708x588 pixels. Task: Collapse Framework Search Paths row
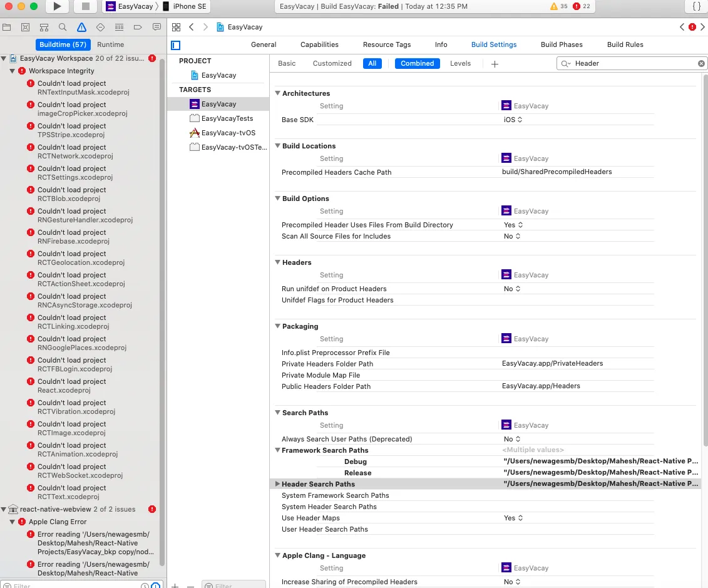277,450
